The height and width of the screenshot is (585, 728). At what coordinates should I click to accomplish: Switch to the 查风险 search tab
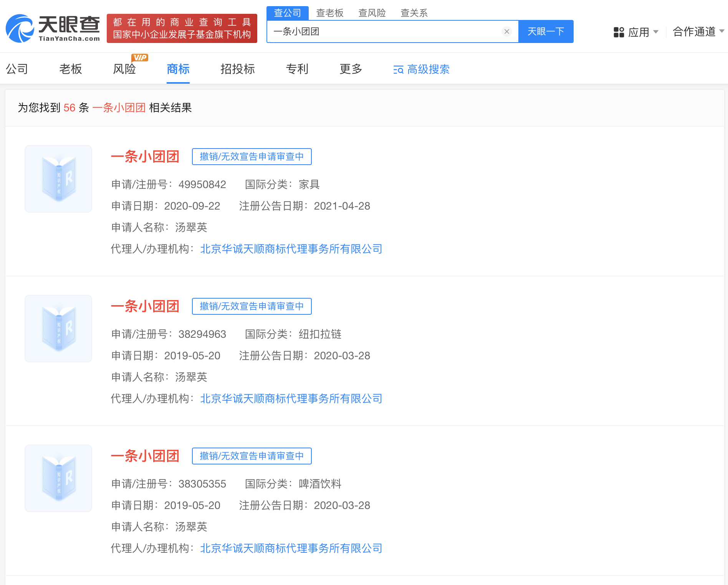coord(372,13)
